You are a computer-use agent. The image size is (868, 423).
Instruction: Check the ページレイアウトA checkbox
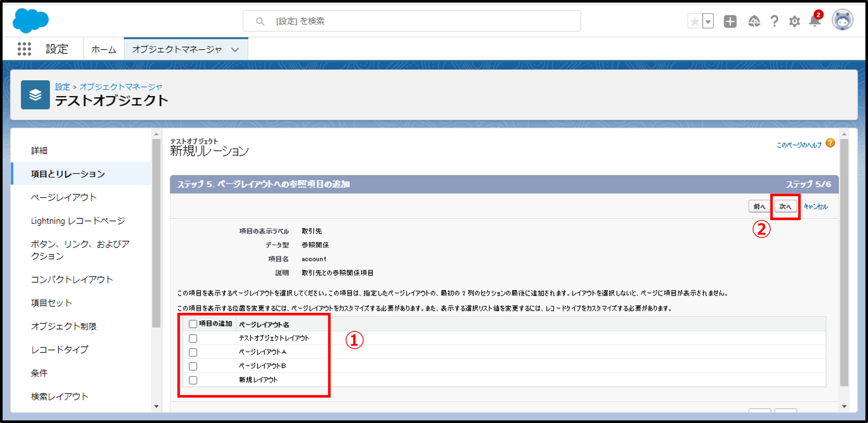193,352
